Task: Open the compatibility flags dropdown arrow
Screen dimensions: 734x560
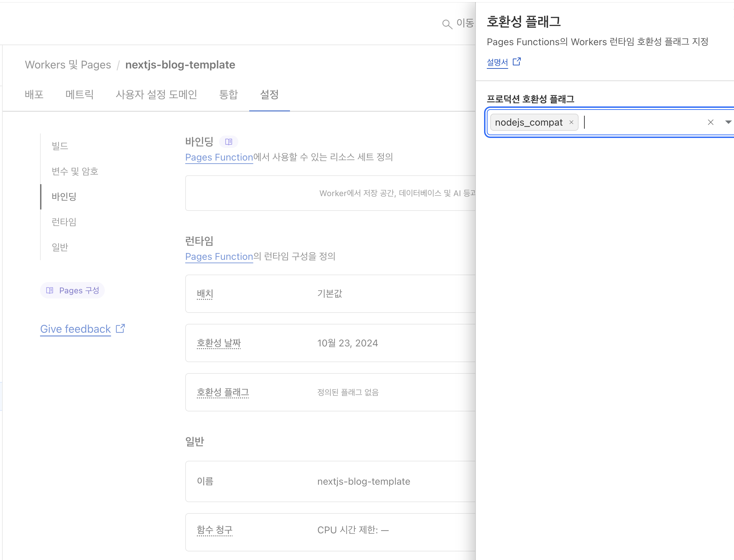Action: [728, 122]
